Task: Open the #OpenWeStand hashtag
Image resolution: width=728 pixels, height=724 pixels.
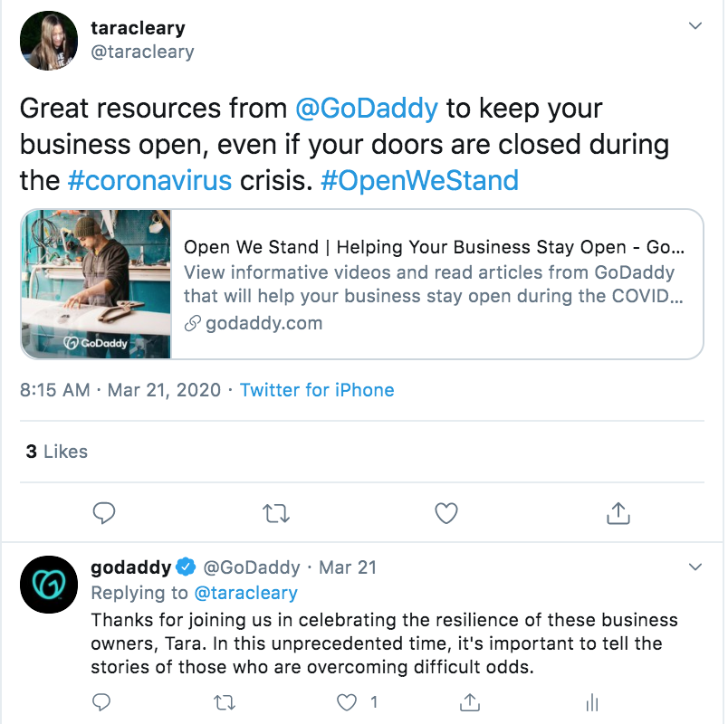Action: click(x=419, y=179)
